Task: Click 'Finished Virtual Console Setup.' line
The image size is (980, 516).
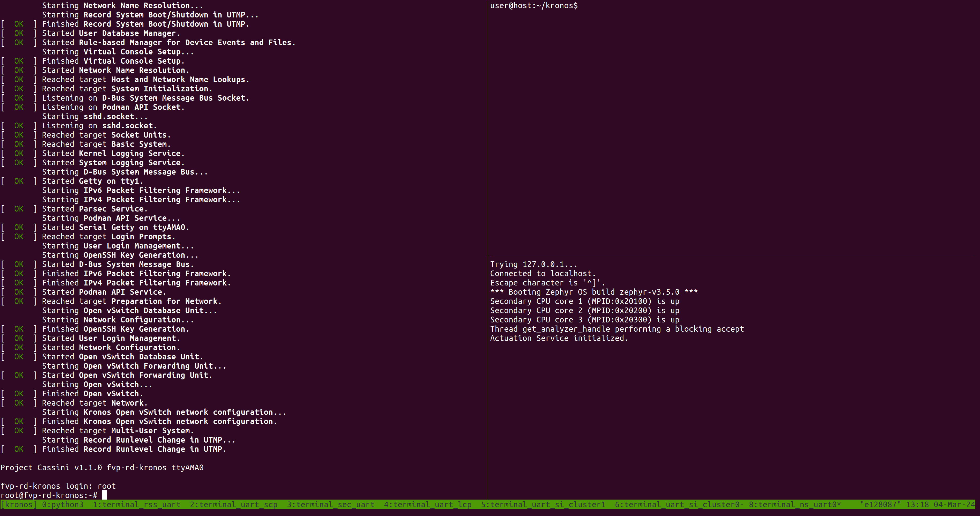Action: click(113, 61)
